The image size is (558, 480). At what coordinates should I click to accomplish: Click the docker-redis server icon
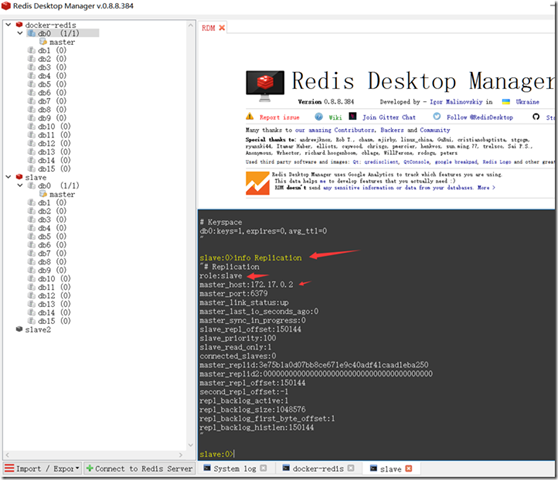19,25
